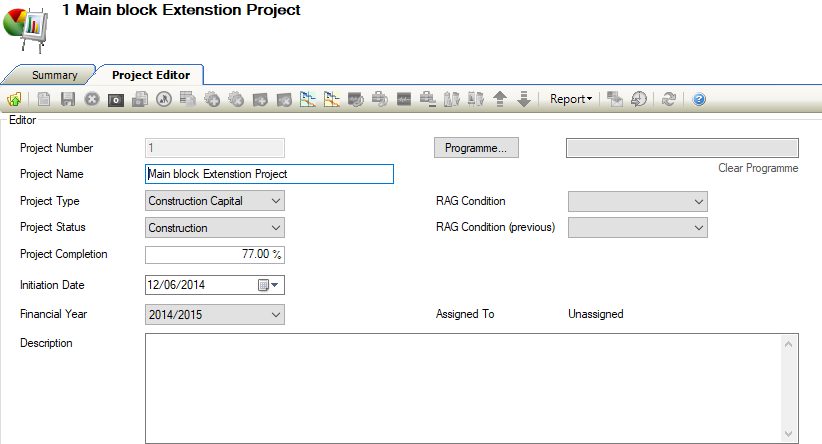
Task: Click the move down arrow icon
Action: click(523, 99)
